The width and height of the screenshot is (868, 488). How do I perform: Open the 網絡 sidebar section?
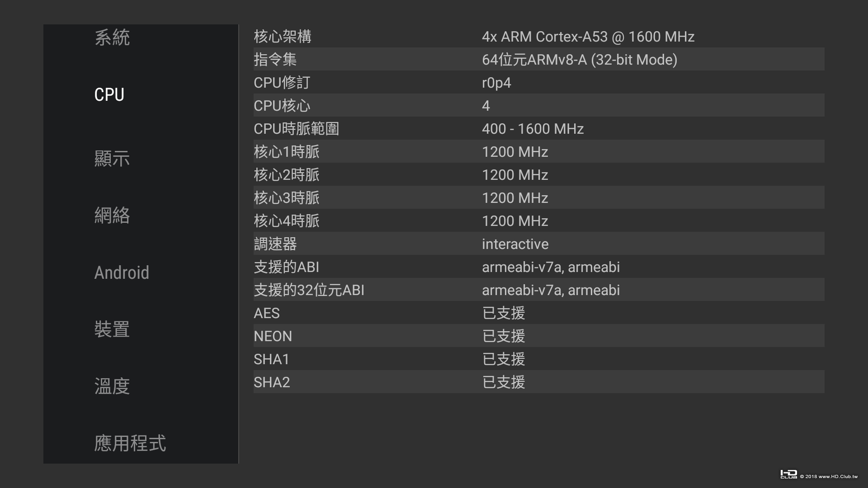(112, 216)
